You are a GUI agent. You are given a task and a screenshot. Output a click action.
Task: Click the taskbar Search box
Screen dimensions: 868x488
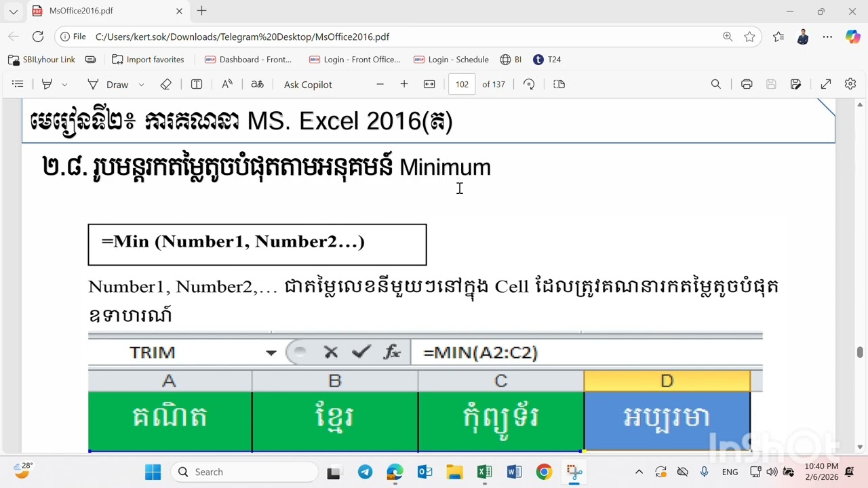[244, 472]
